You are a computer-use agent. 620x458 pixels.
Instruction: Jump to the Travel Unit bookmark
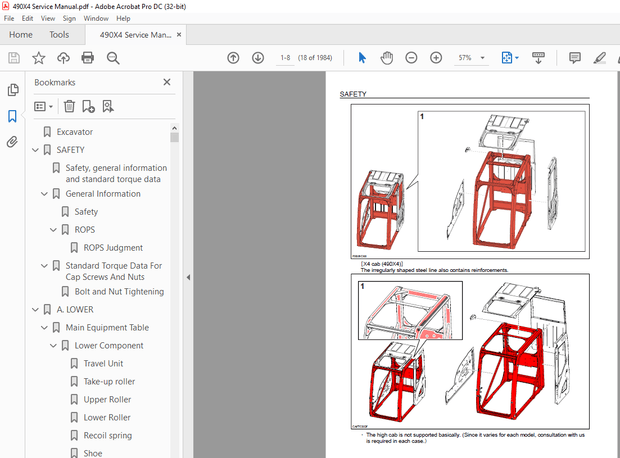tap(103, 363)
